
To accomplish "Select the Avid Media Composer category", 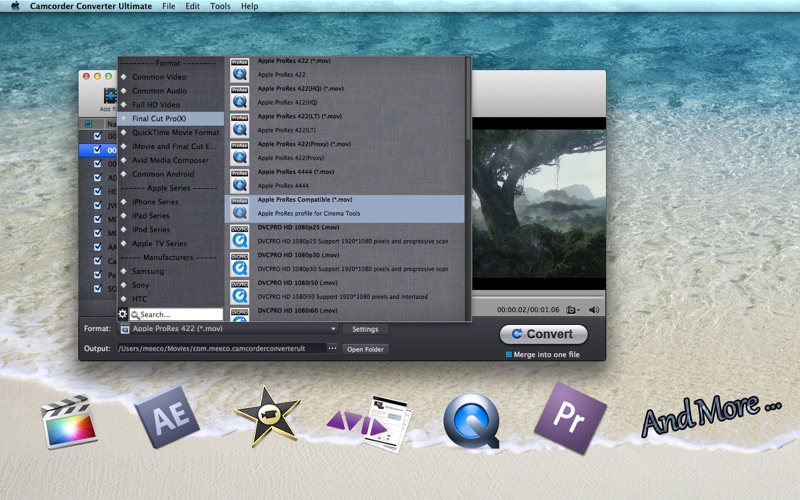I will [x=170, y=160].
